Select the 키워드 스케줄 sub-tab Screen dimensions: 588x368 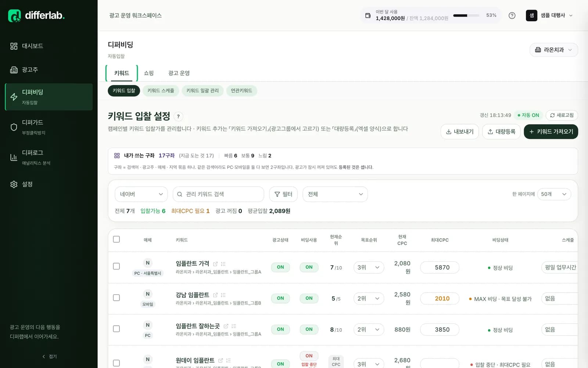coord(161,91)
